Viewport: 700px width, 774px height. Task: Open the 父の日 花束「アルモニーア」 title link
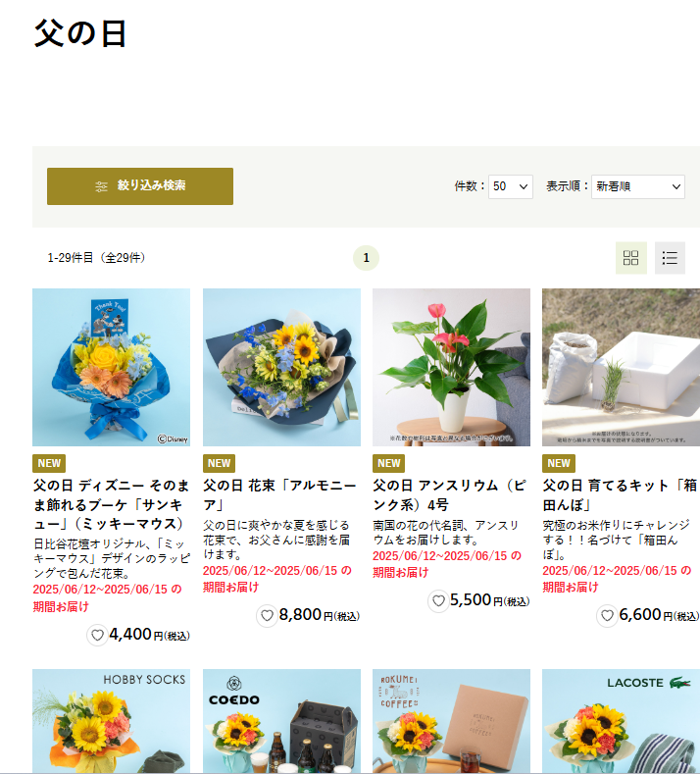tap(279, 495)
